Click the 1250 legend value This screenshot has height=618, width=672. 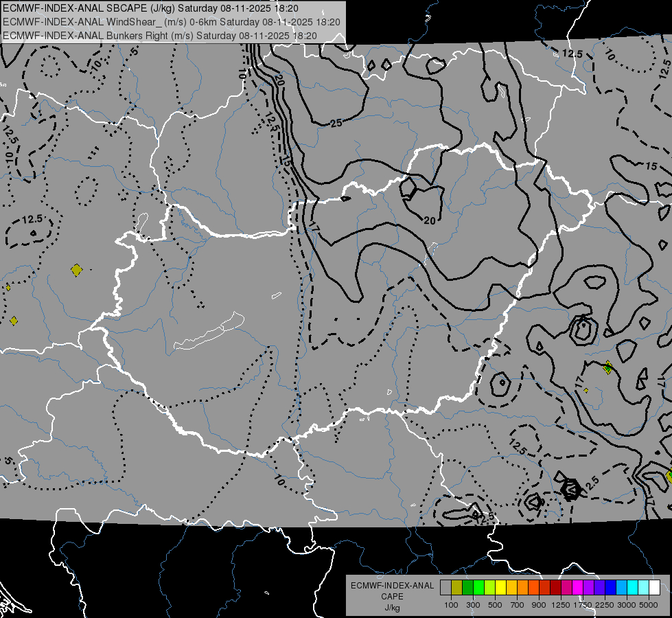(561, 605)
